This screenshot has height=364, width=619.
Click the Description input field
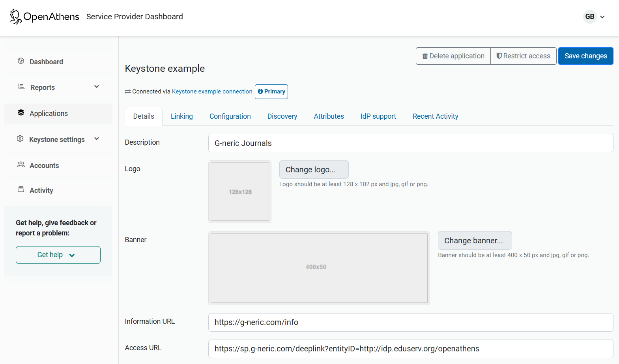(411, 143)
